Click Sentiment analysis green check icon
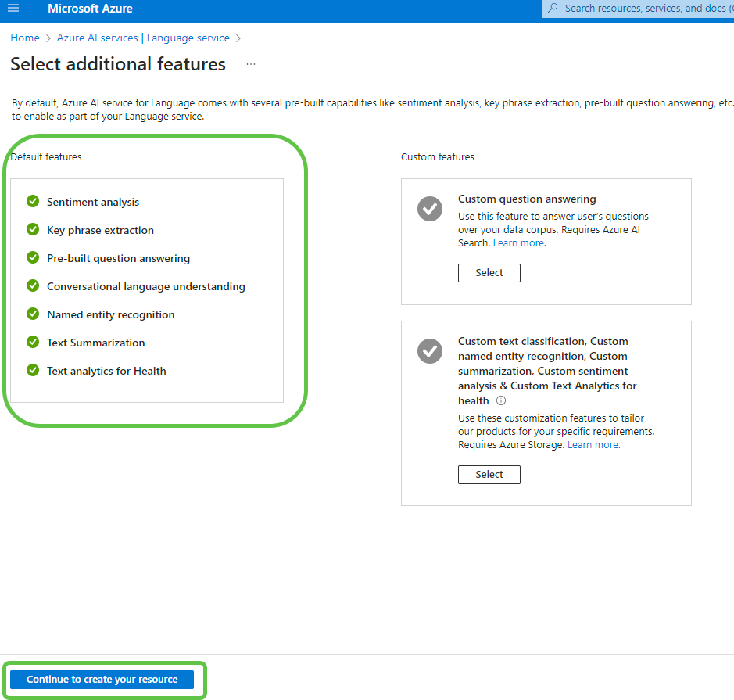This screenshot has width=734, height=700. click(x=33, y=201)
